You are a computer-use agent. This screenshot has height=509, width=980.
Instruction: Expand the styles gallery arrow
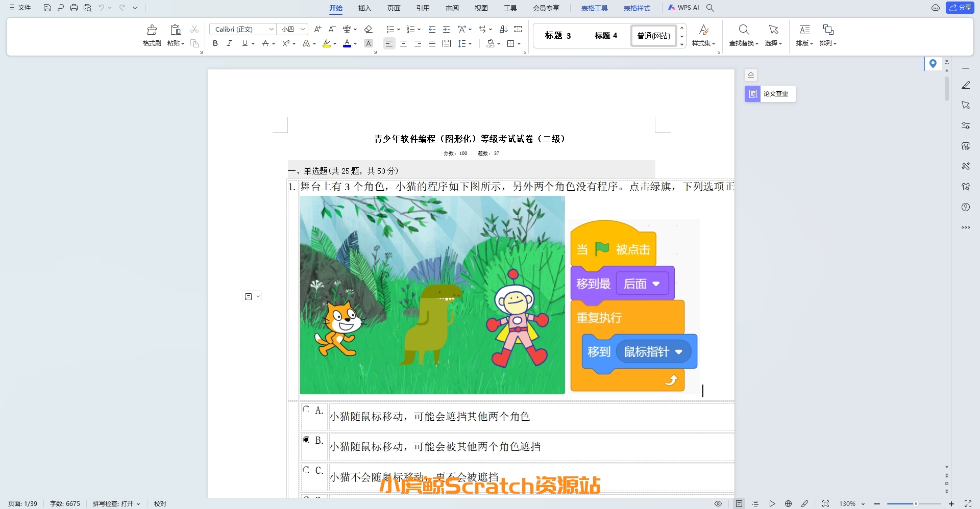pyautogui.click(x=682, y=45)
